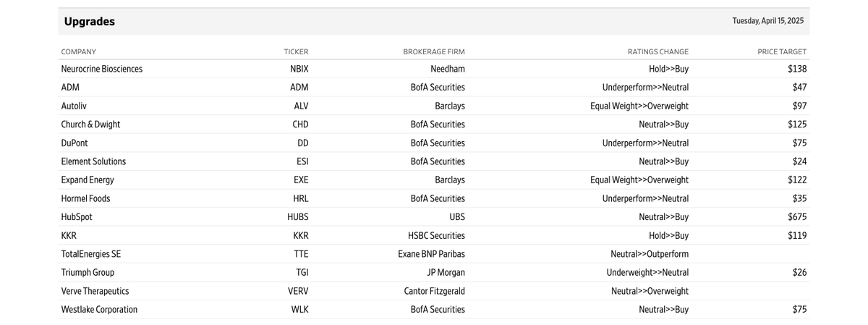Click the $119 price target
This screenshot has width=868, height=325.
797,236
